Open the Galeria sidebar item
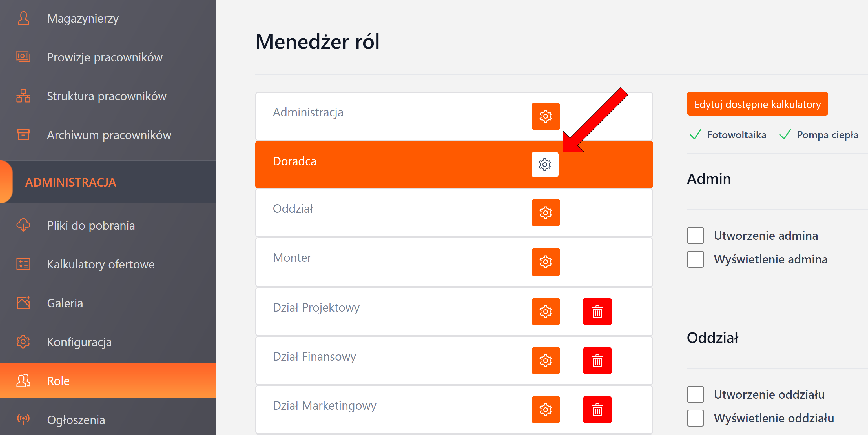 [x=65, y=303]
